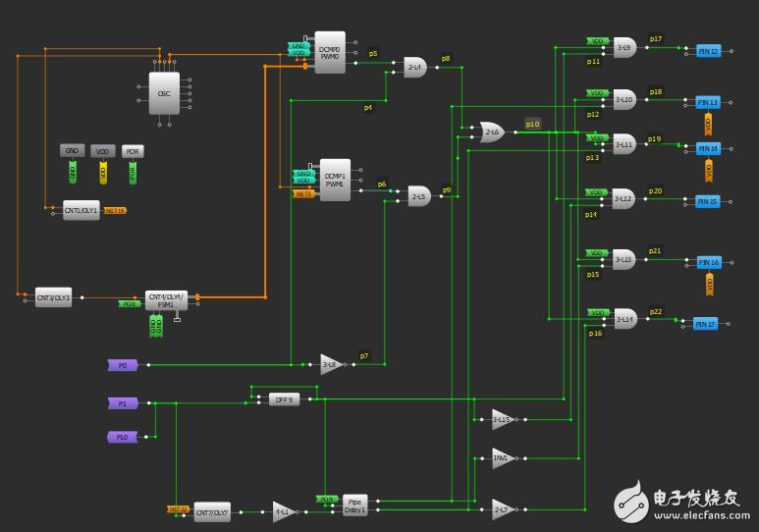The image size is (759, 532).
Task: Click the purple P0 input pin
Action: tap(124, 365)
